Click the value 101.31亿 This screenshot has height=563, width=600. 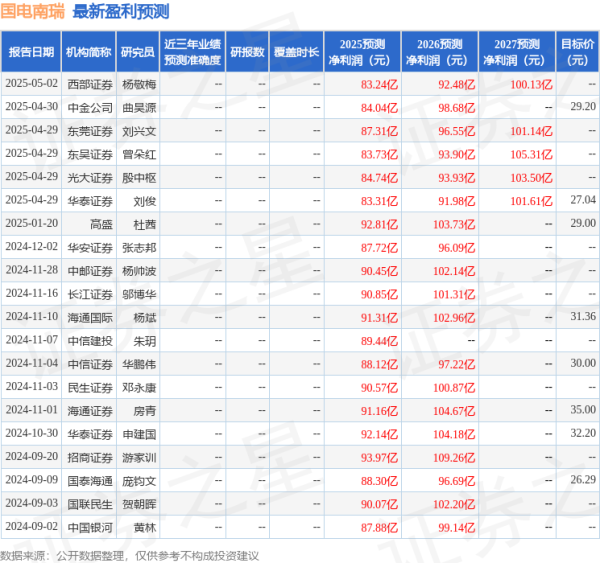pos(454,294)
